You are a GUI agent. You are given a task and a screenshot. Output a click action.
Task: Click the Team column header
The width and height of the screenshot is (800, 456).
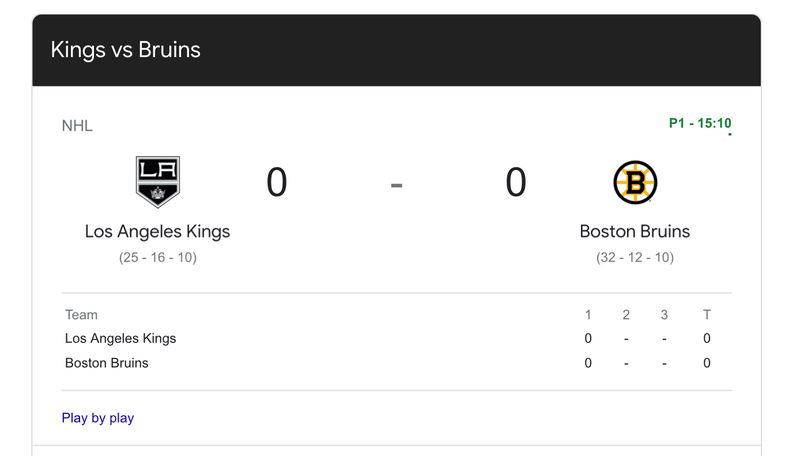(x=81, y=315)
